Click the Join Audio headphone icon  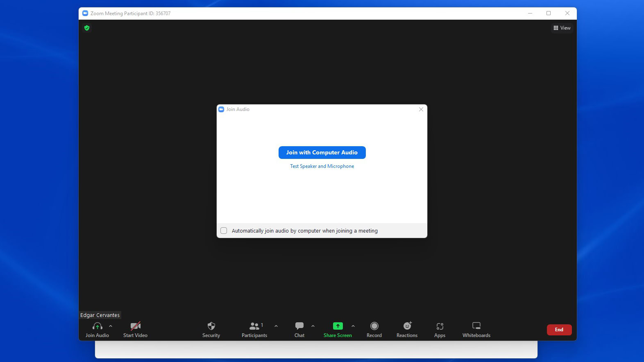click(x=97, y=326)
